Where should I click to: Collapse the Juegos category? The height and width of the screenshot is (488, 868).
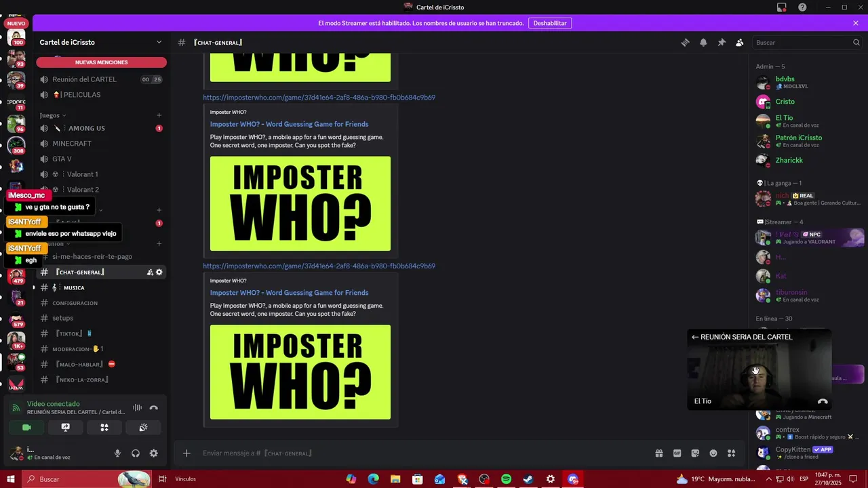53,115
